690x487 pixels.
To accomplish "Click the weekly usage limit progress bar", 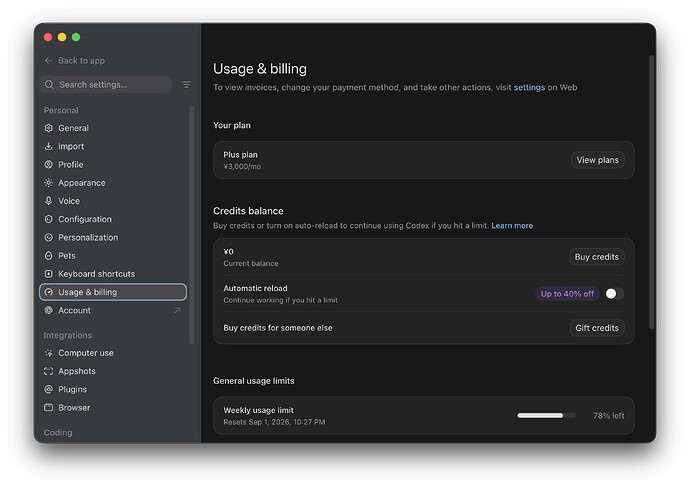I will pos(546,416).
